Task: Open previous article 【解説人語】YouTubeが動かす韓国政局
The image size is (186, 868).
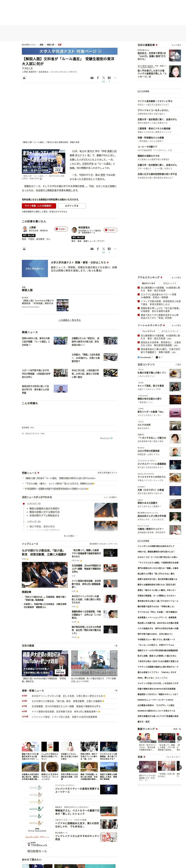Action: pyautogui.click(x=38, y=302)
